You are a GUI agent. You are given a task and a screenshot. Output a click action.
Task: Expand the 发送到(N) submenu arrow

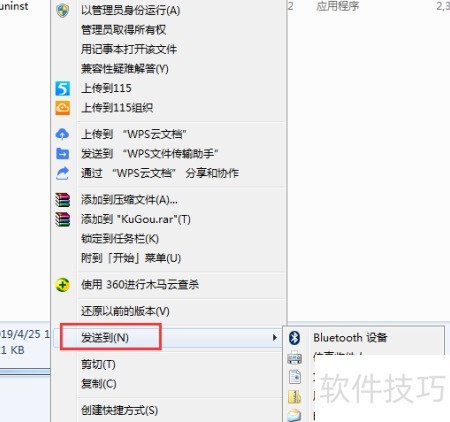(275, 338)
